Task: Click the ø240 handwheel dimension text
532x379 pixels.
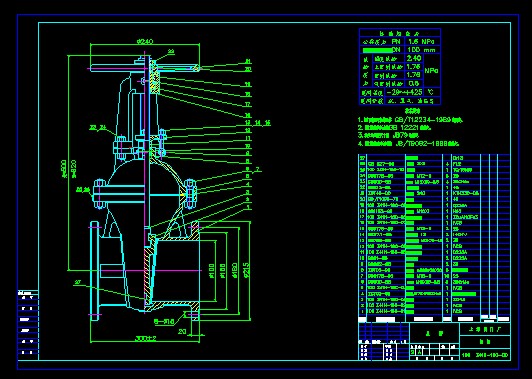Action: click(x=145, y=41)
